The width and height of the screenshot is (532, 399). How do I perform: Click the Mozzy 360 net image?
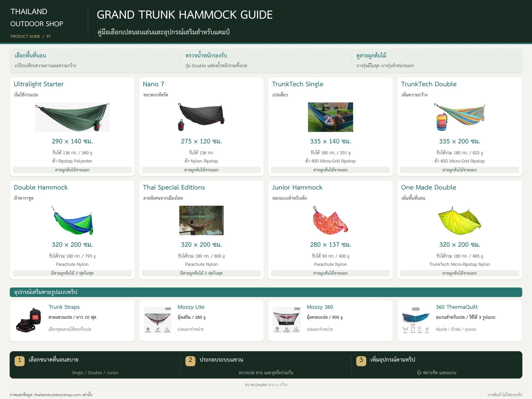(x=287, y=320)
